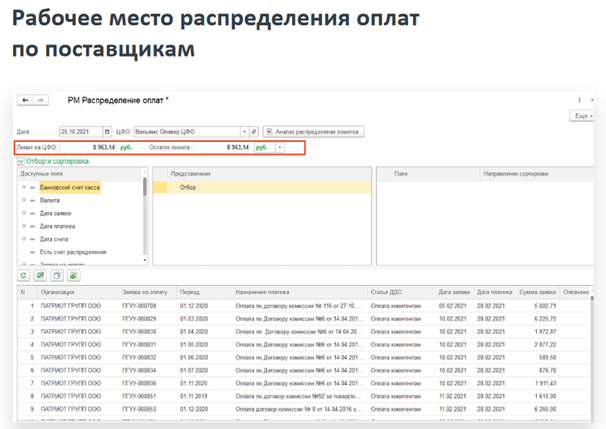Image resolution: width=606 pixels, height=429 pixels.
Task: Open the selected ЦФО record via icon
Action: click(254, 131)
